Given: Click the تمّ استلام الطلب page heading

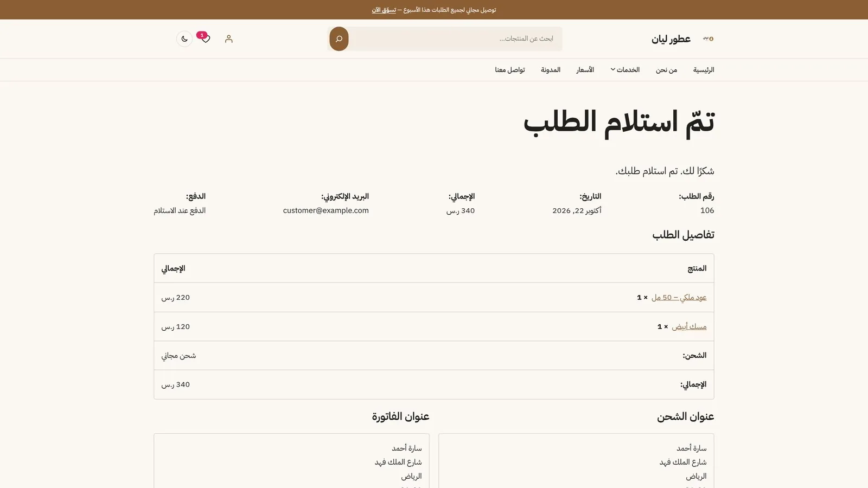Looking at the screenshot, I should click(619, 122).
